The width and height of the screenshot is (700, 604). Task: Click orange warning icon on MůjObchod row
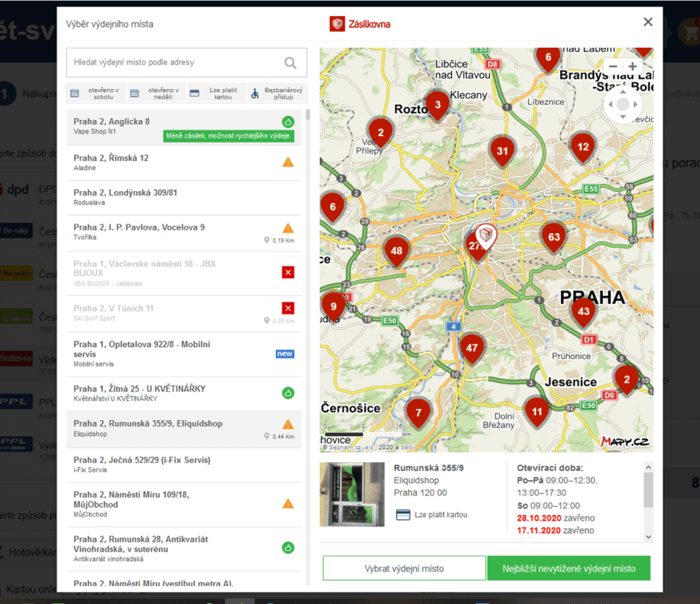(288, 504)
